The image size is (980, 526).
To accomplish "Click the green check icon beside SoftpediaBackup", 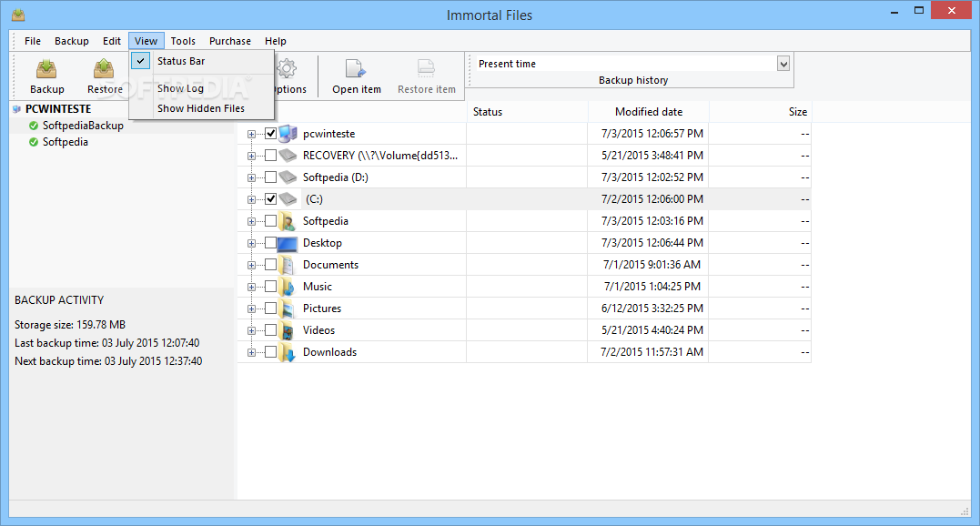I will pyautogui.click(x=34, y=126).
